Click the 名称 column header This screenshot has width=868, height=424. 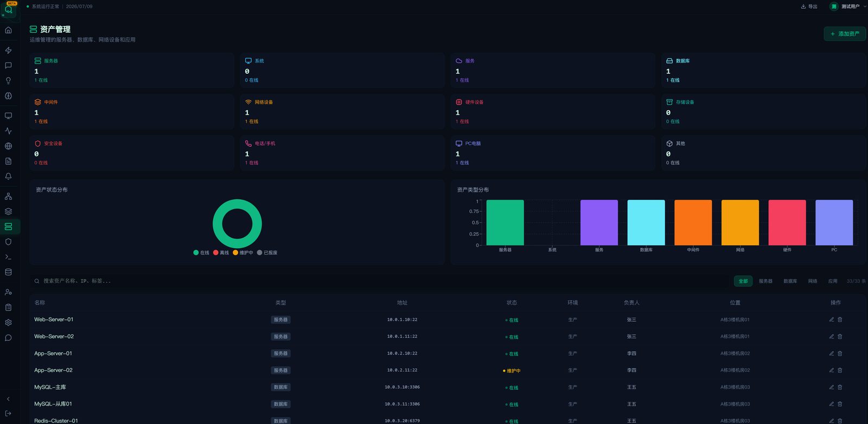40,303
